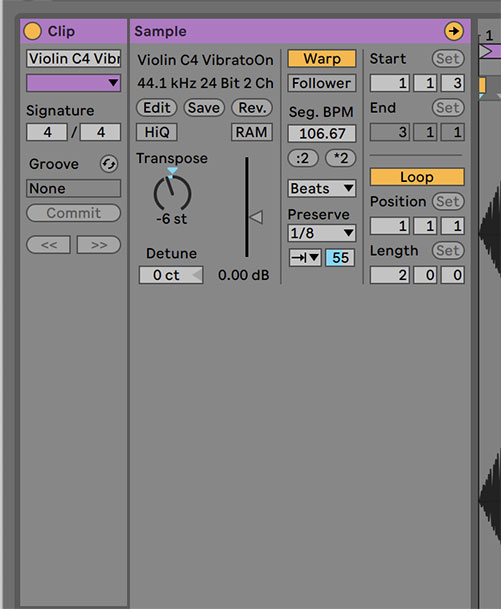
Task: Click the Transpose knob
Action: 172,194
